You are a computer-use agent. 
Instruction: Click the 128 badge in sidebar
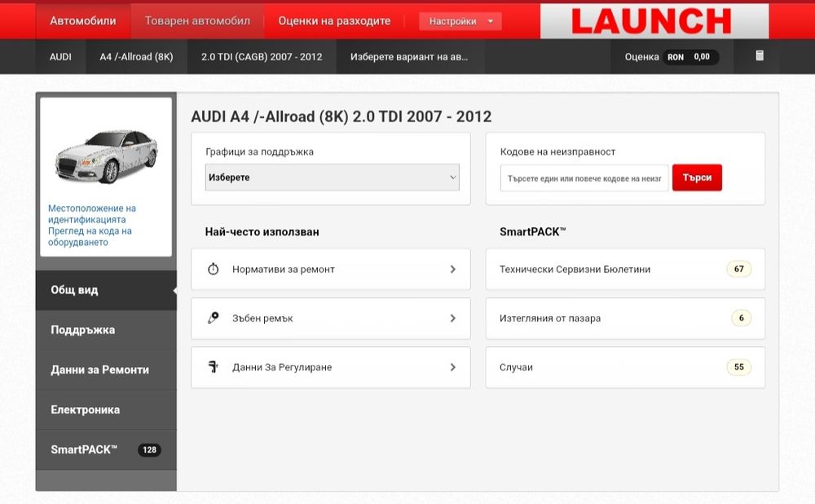pos(150,450)
